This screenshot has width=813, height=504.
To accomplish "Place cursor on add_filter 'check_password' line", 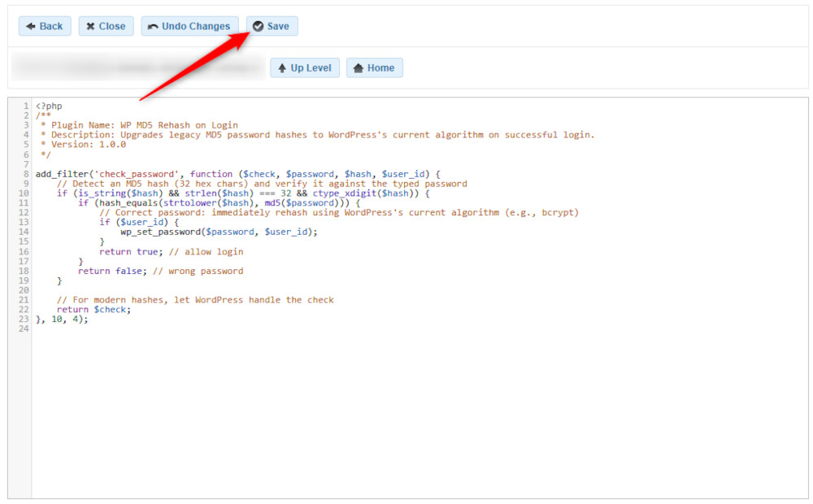I will (236, 174).
